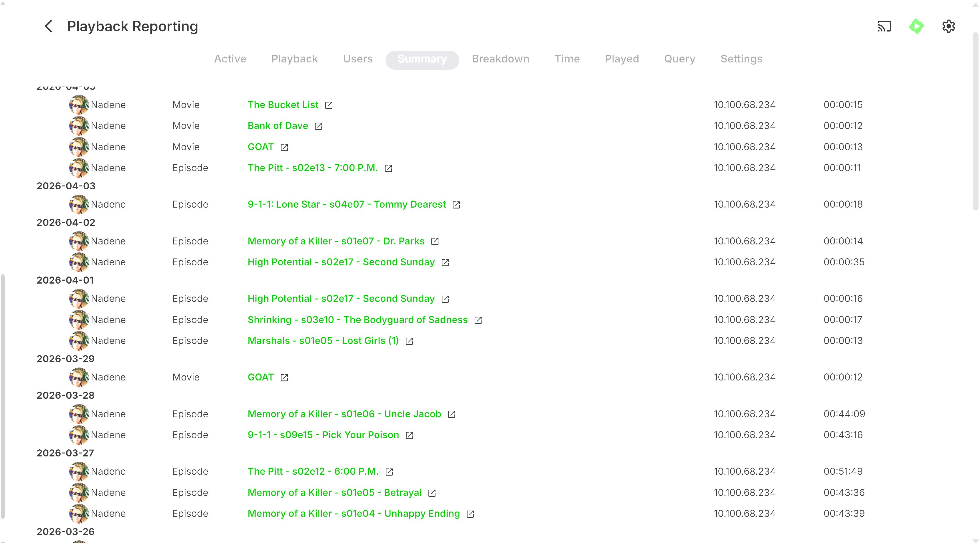Click the 9-1-1 Pick Your Poison link

[x=323, y=435]
